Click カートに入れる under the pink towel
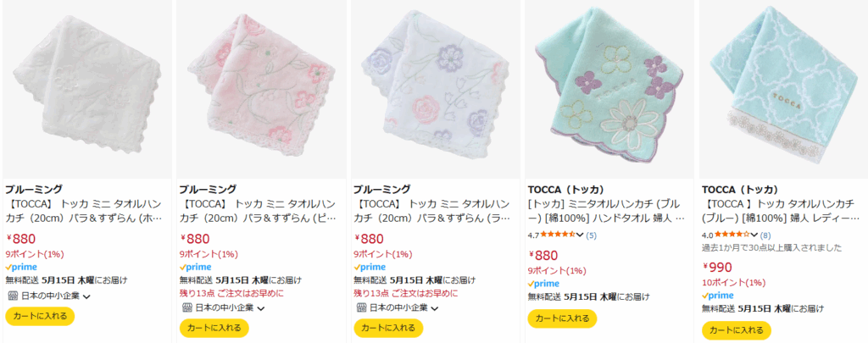The image size is (868, 343). tap(214, 328)
